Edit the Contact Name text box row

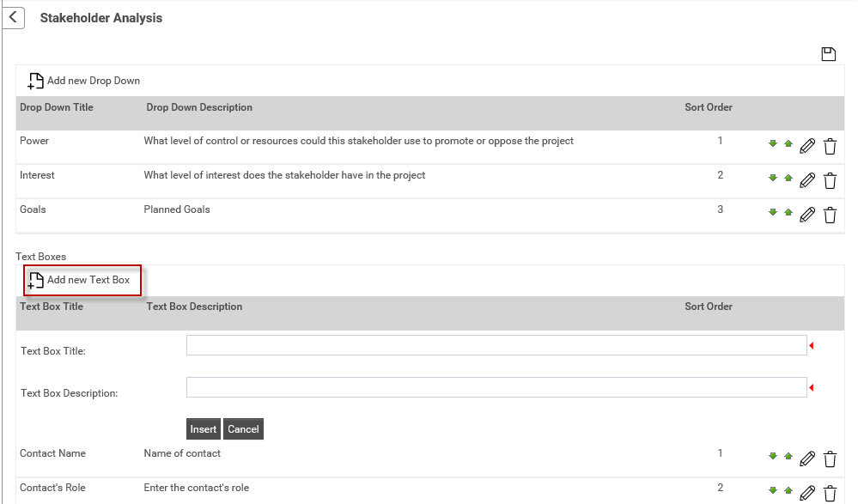click(x=807, y=458)
